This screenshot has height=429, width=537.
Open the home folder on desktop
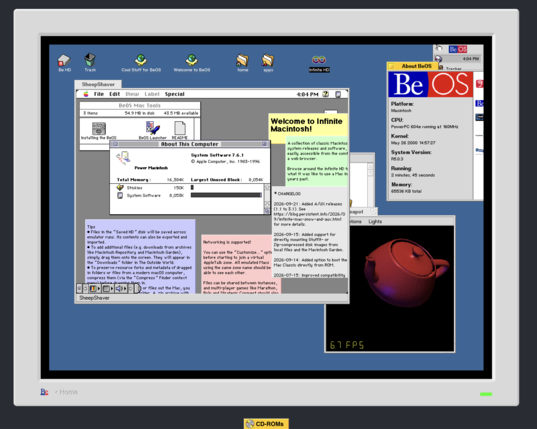coord(242,60)
